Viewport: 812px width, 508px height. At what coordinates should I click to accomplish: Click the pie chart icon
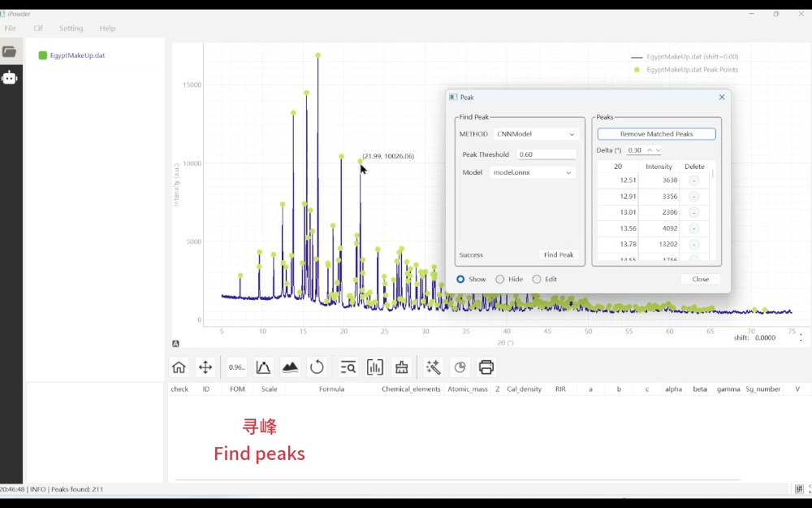click(x=460, y=367)
